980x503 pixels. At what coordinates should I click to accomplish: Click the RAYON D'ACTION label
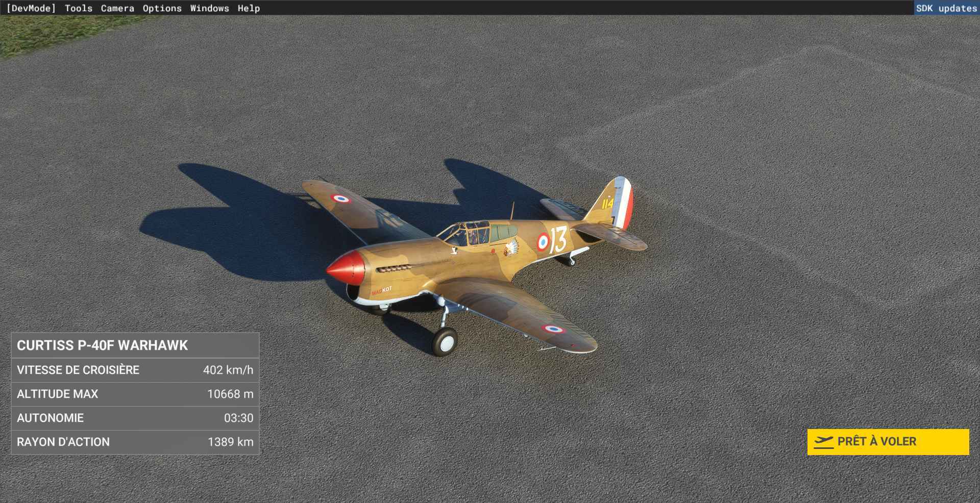coord(63,442)
